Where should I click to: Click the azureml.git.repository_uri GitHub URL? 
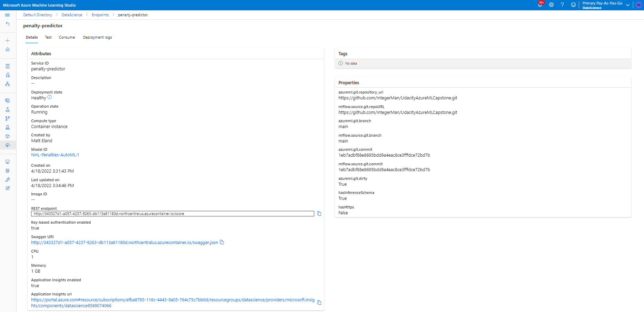tap(398, 98)
